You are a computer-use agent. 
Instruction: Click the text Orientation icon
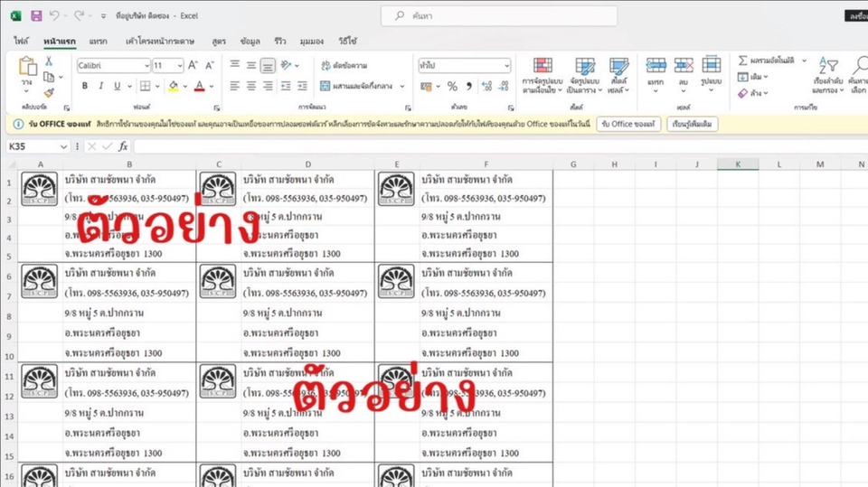tap(286, 65)
